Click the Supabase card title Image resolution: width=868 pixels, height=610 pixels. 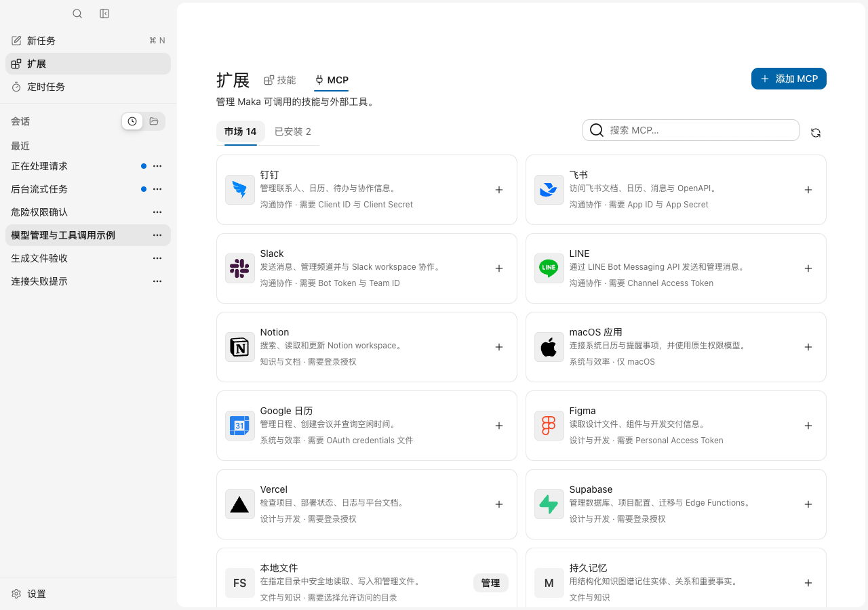point(591,489)
